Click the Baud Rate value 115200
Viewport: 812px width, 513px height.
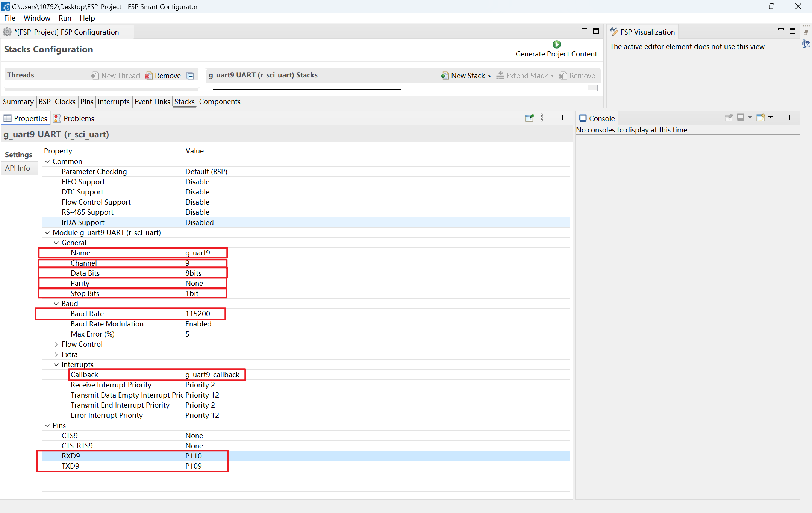[198, 314]
